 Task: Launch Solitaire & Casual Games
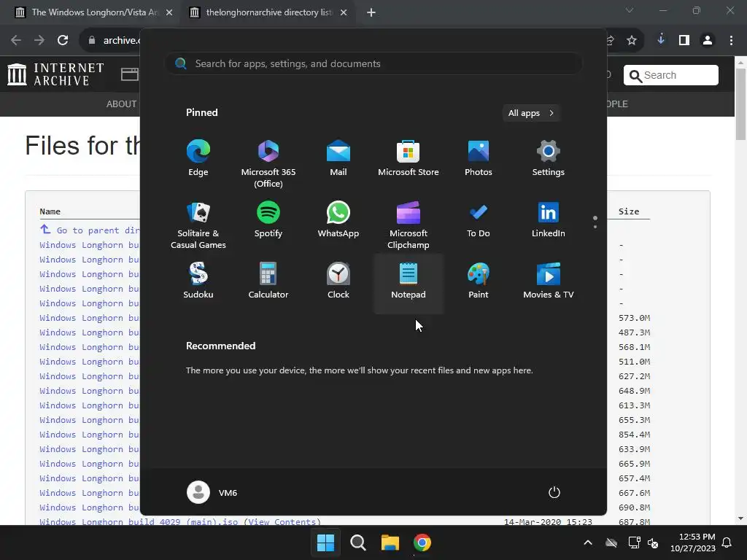coord(198,225)
